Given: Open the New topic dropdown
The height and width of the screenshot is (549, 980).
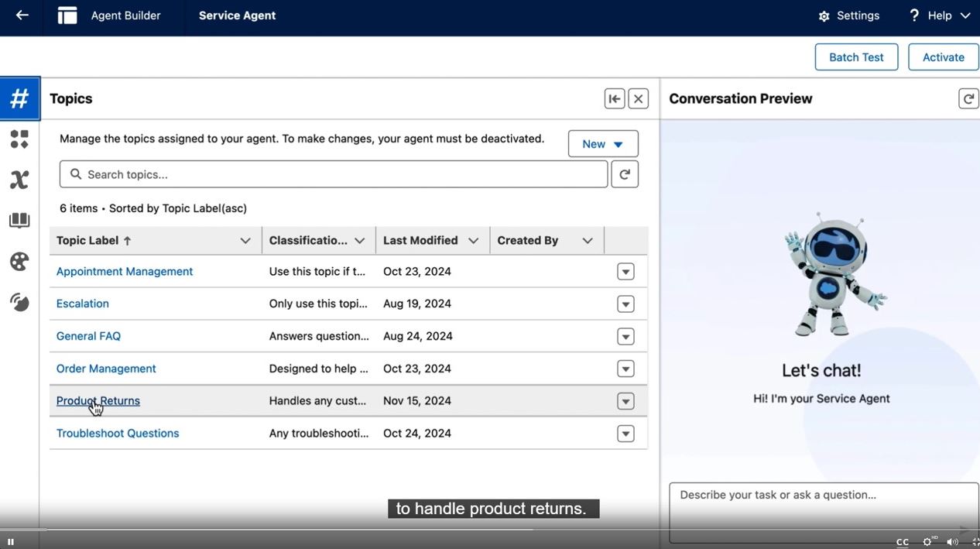Looking at the screenshot, I should (603, 144).
